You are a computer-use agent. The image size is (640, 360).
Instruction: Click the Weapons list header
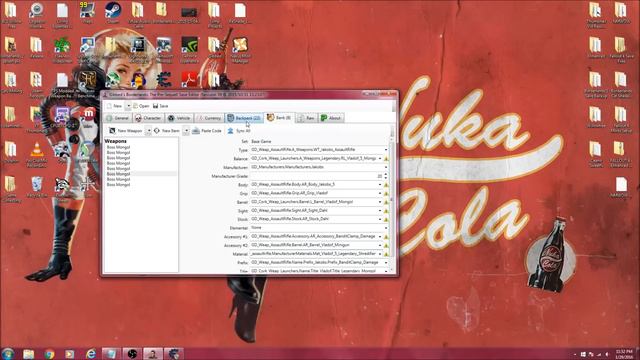coord(116,141)
